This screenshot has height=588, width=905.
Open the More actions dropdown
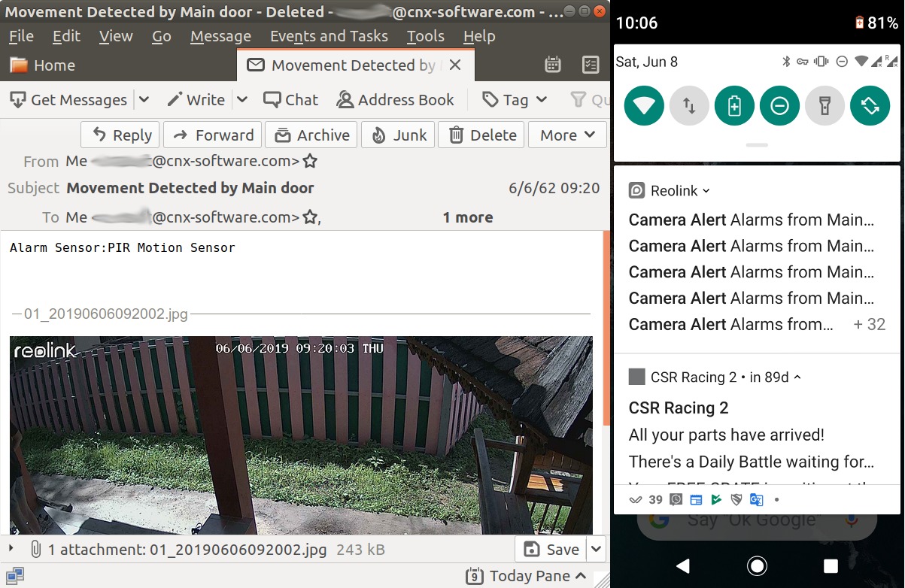point(567,135)
